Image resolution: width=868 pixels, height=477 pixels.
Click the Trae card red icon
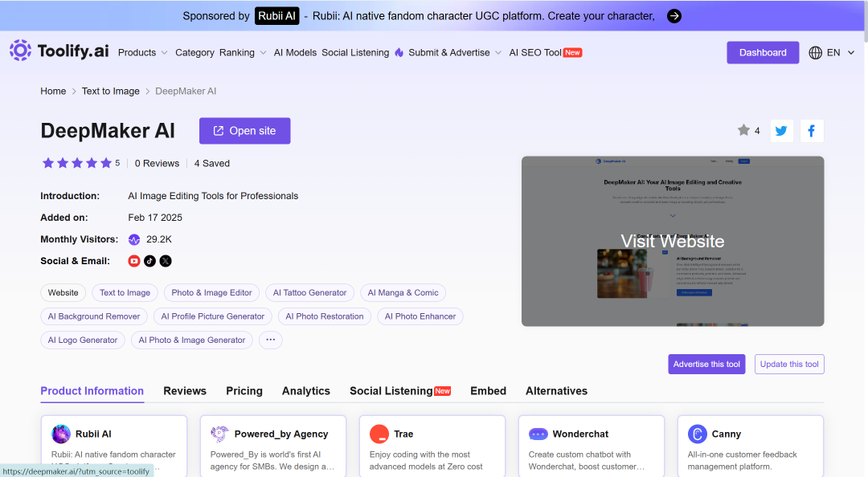coord(379,434)
